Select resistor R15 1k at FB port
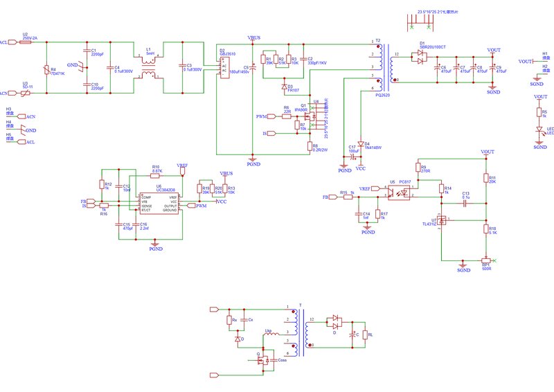The width and height of the screenshot is (554, 392). pos(348,197)
